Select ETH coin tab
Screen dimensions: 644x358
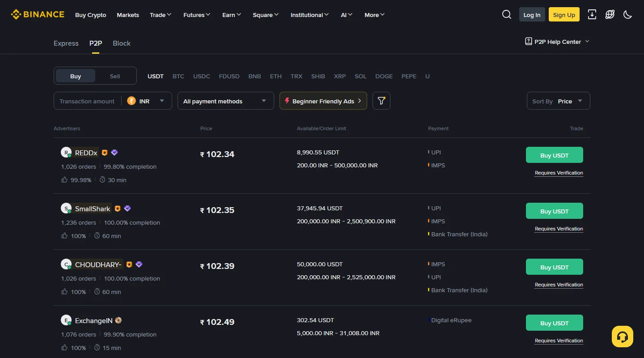(x=276, y=76)
